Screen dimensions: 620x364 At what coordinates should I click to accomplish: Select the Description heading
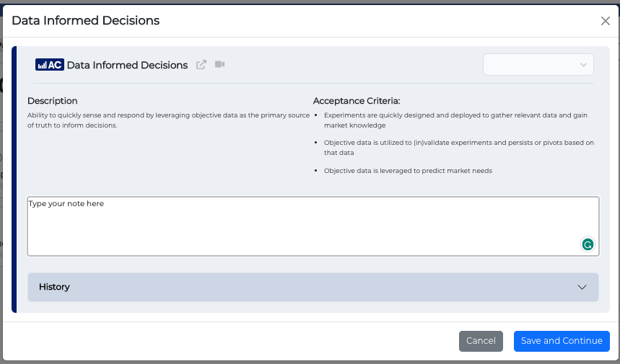(x=53, y=101)
